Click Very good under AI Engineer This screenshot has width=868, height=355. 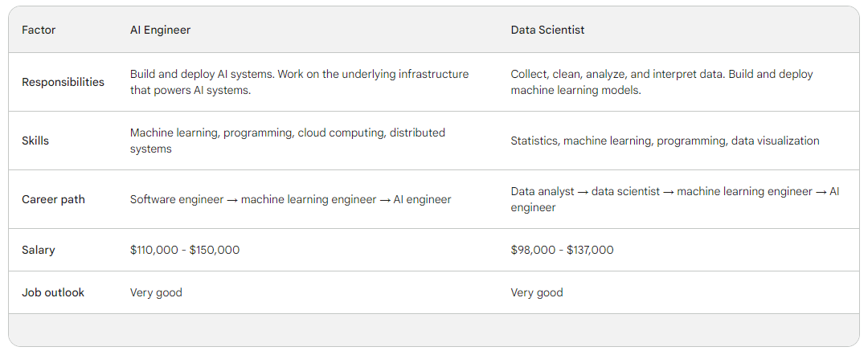[x=156, y=292]
